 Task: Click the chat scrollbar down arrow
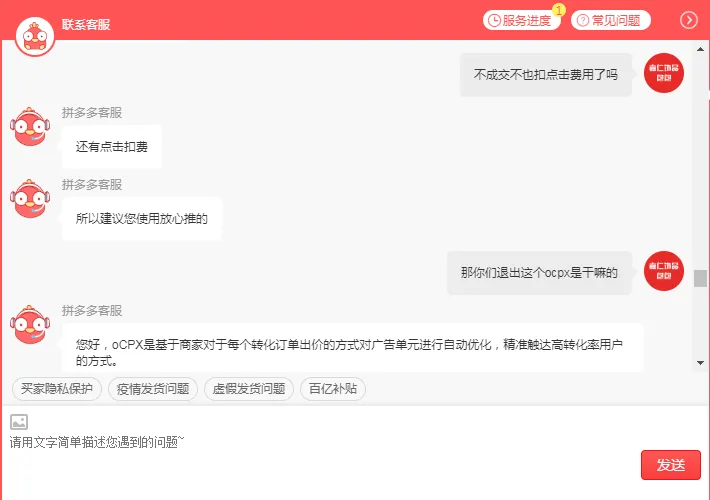pos(700,363)
